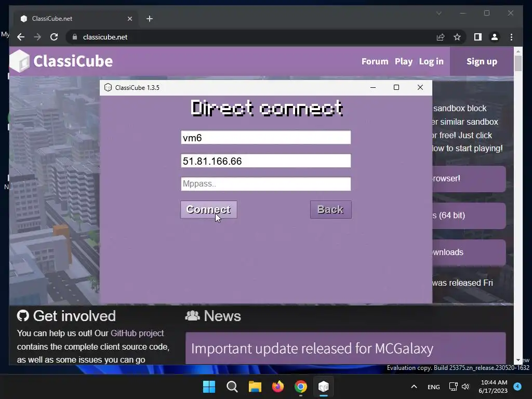Open the Chrome profile icon

point(495,37)
